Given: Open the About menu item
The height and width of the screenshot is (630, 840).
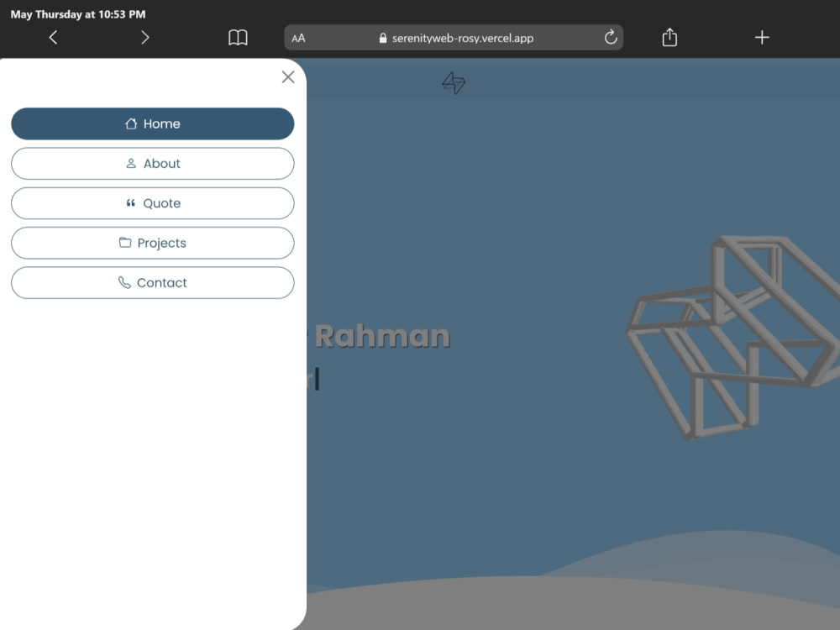Looking at the screenshot, I should (153, 164).
